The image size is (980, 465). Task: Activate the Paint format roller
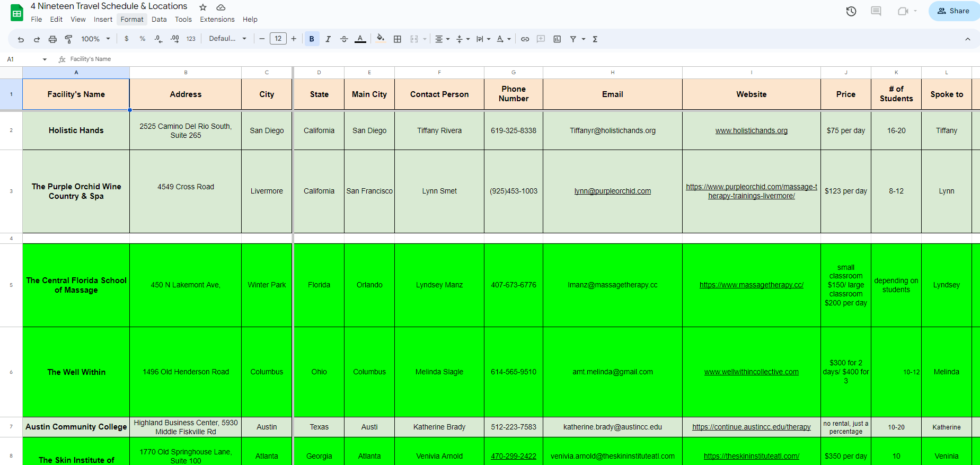pyautogui.click(x=68, y=39)
